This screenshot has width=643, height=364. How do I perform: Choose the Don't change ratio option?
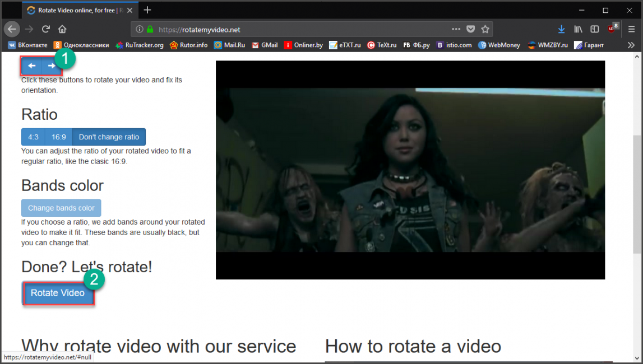[109, 137]
